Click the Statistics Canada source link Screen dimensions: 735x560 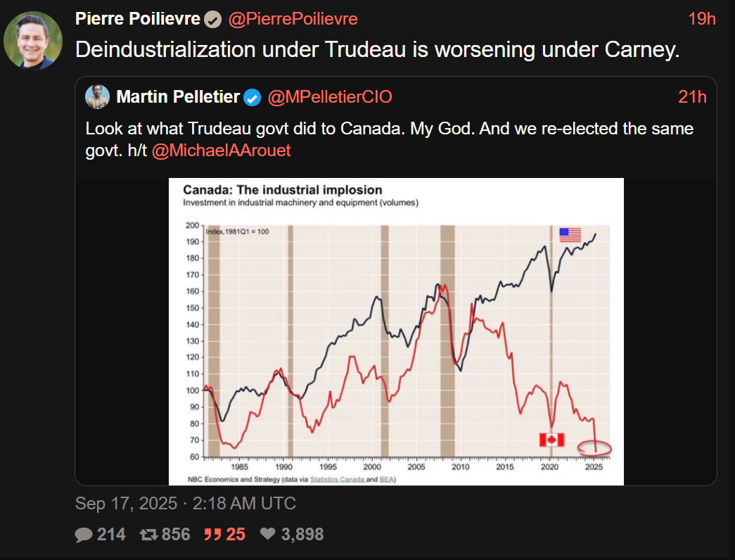[x=340, y=479]
